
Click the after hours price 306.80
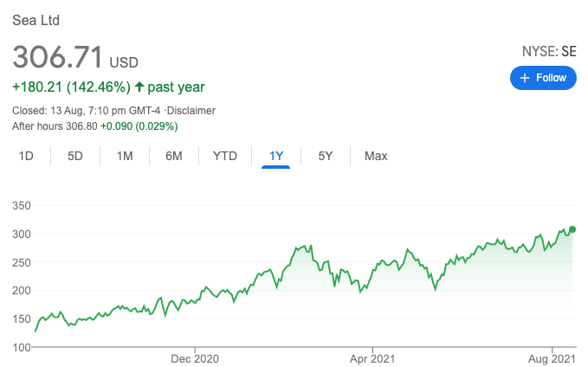tap(78, 126)
